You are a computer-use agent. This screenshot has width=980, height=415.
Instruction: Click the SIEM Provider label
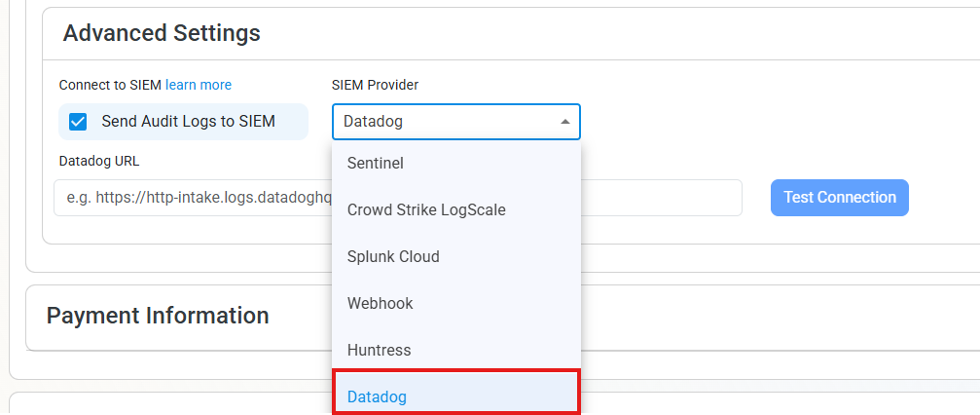pyautogui.click(x=375, y=85)
